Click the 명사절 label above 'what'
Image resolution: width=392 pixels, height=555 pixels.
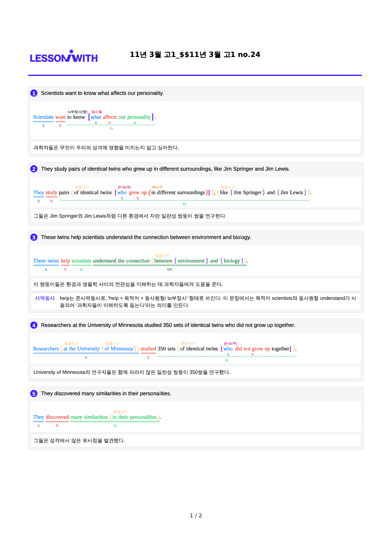97,112
